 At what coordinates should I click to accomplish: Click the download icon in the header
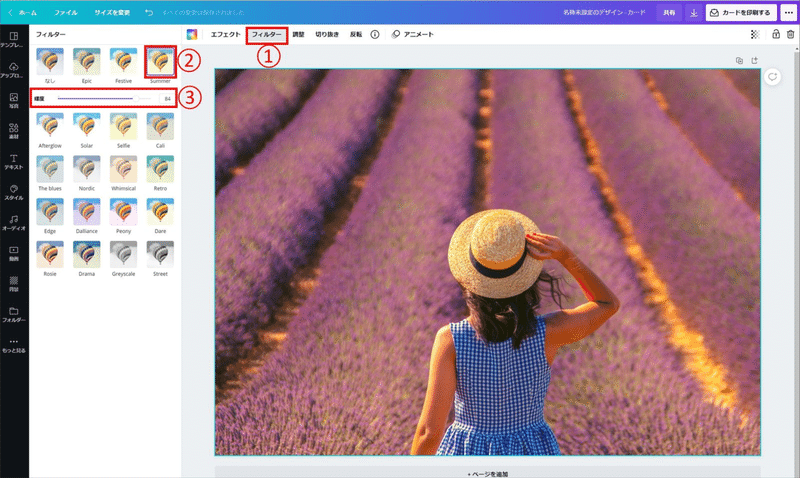(694, 13)
